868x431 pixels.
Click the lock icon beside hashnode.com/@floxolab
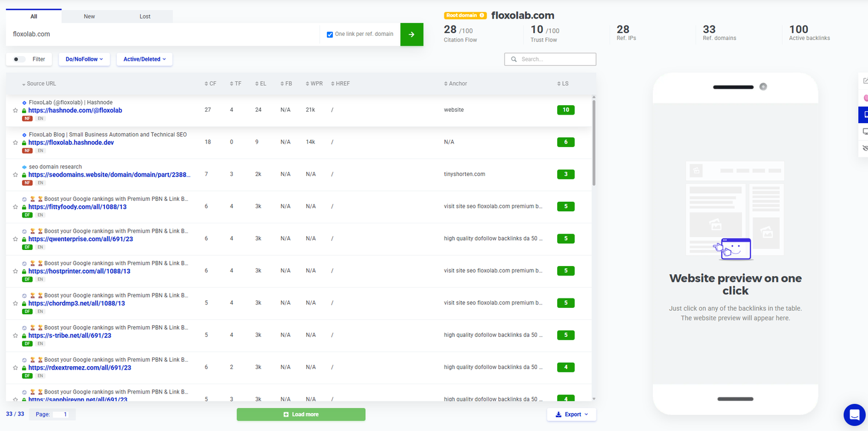click(24, 110)
